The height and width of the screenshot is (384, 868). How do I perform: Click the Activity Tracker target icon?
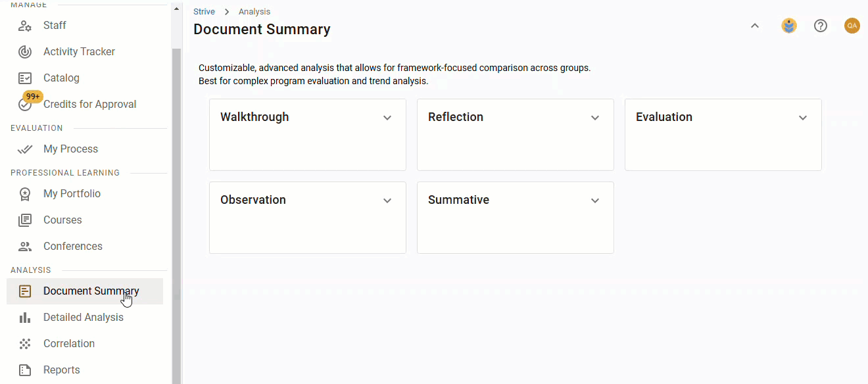(25, 52)
